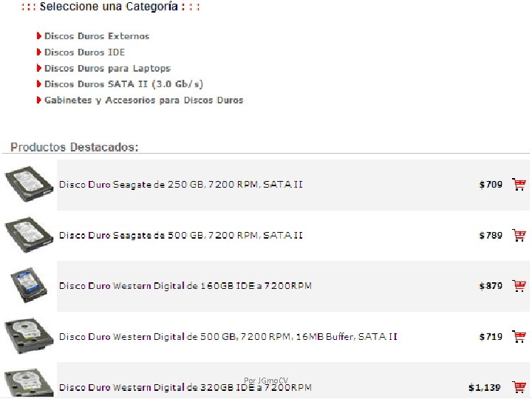Open Discos Duros SATA II category
The width and height of the screenshot is (532, 399).
click(x=123, y=84)
